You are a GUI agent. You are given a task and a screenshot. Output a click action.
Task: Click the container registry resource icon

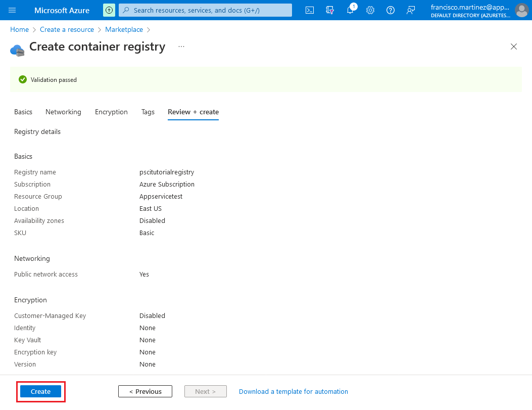coord(17,50)
